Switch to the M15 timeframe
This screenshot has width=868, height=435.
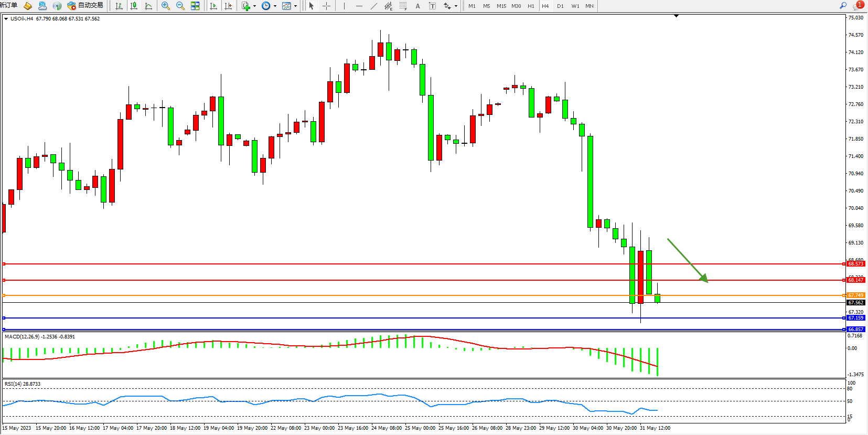(x=501, y=6)
